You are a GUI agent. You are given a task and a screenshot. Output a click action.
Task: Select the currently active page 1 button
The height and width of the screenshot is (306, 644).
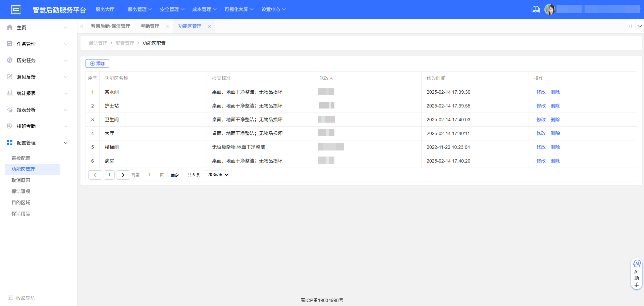109,175
